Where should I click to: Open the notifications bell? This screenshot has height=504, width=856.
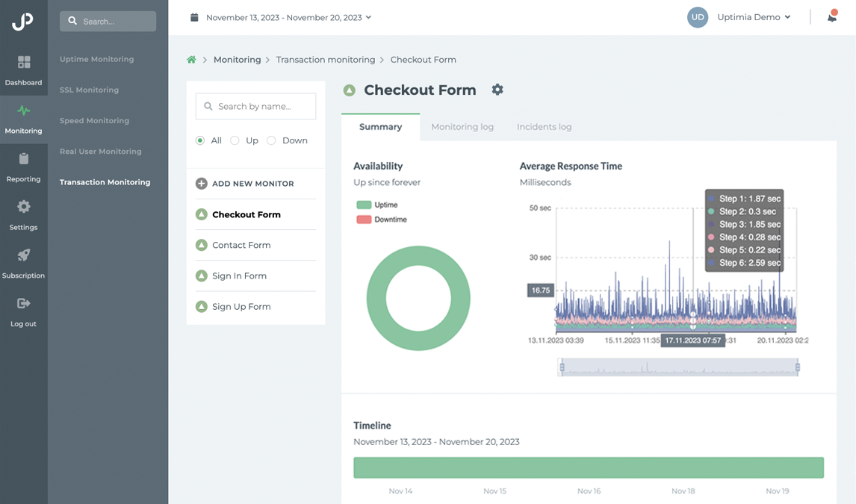coord(831,16)
